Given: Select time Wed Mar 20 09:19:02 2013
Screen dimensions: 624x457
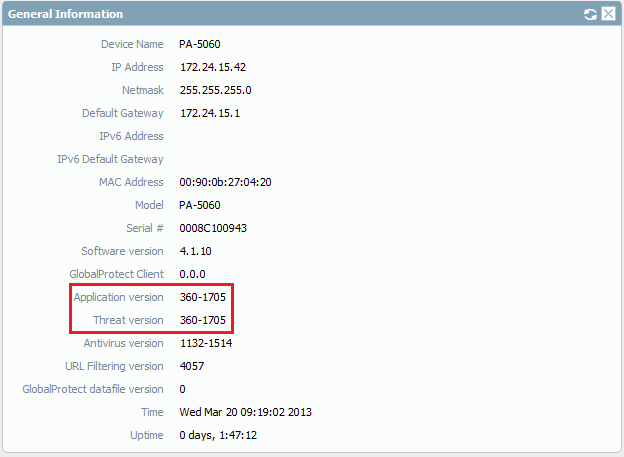Looking at the screenshot, I should tap(245, 412).
